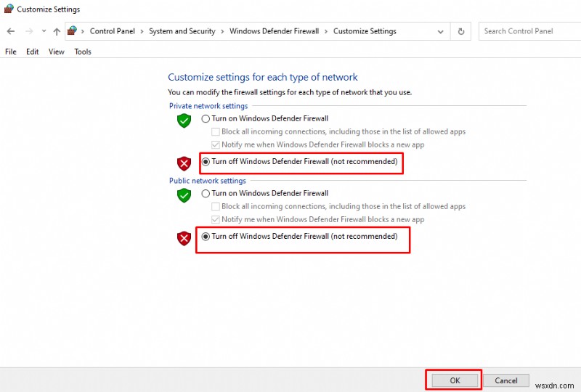Screen dimensions: 581x392
Task: Click the Control Panel icon in address bar
Action: tap(72, 30)
